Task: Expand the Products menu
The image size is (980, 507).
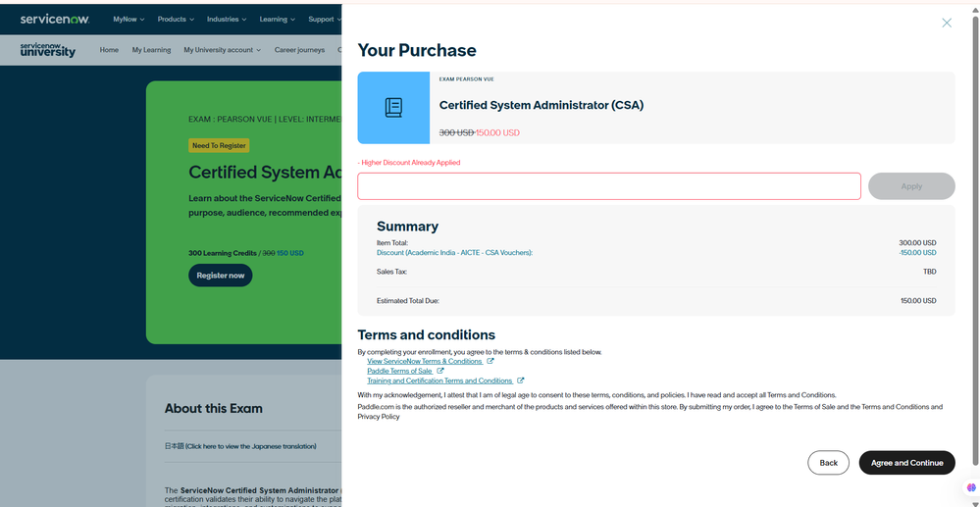Action: 176,20
